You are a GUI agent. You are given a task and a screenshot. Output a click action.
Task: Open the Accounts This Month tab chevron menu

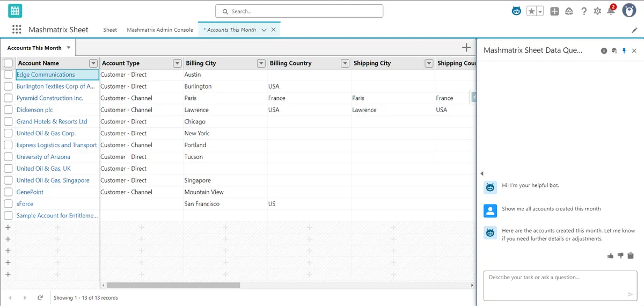tap(264, 30)
